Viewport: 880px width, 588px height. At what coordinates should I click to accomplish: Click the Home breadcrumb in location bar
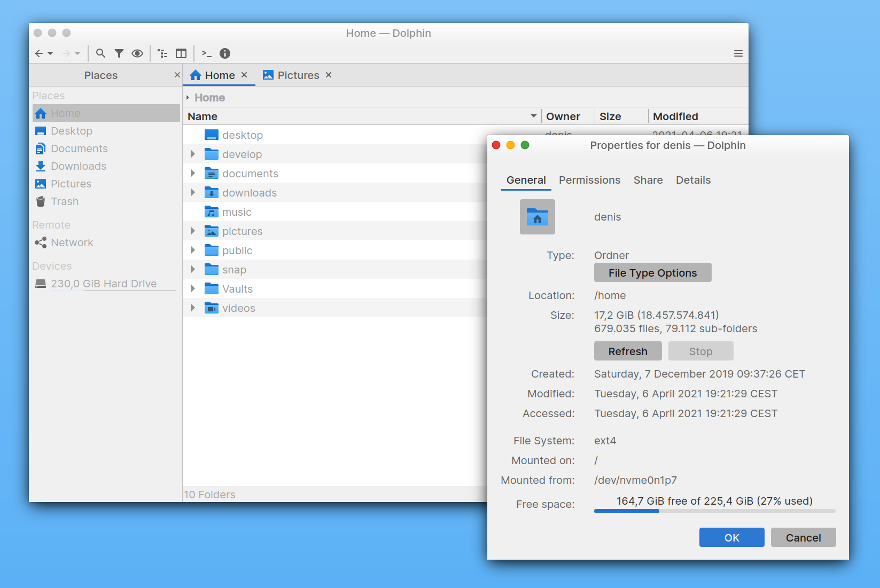click(x=209, y=98)
